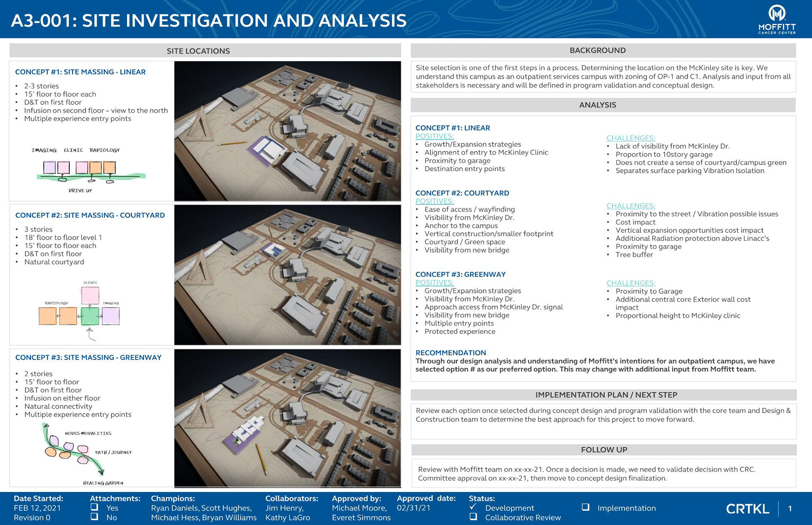Check the Collaborative Review status box
The width and height of the screenshot is (812, 525).
point(473,517)
